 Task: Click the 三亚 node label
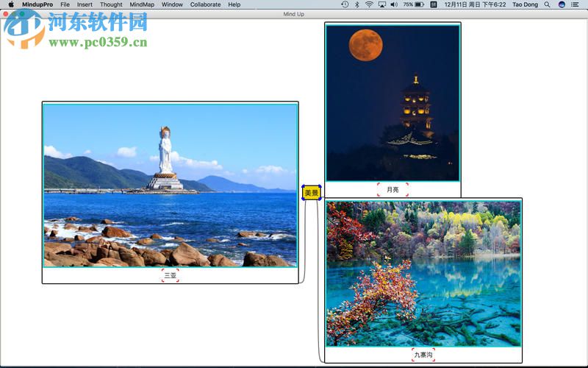[x=171, y=275]
